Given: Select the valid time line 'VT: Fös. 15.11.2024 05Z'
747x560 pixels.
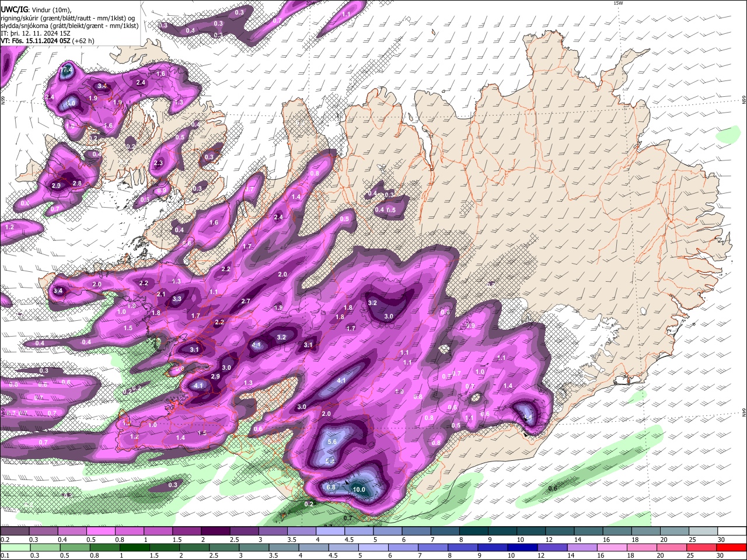Looking at the screenshot, I should coord(35,41).
